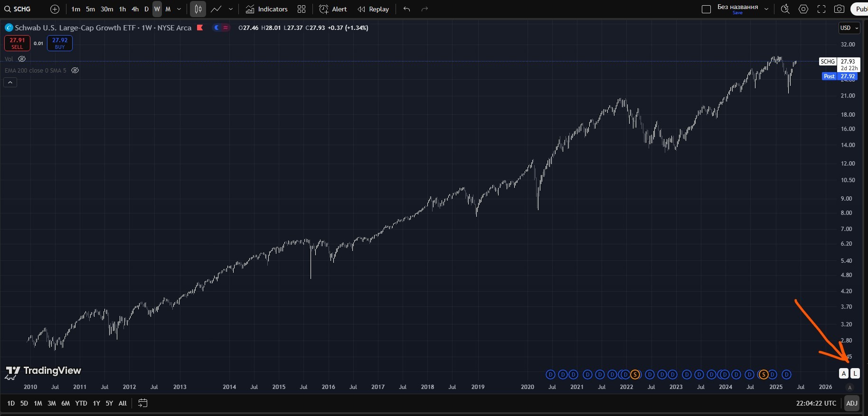
Task: Click the 27.91 SELL button
Action: (x=17, y=43)
